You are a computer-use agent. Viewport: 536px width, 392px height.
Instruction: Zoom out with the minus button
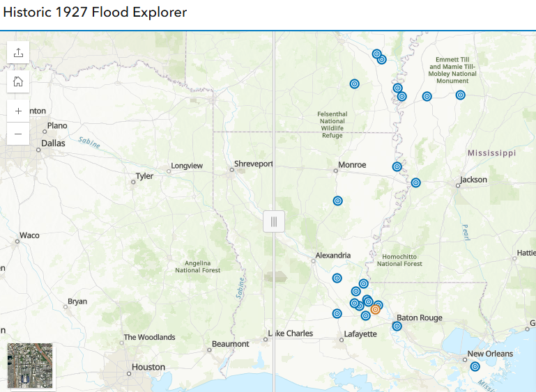pos(18,134)
